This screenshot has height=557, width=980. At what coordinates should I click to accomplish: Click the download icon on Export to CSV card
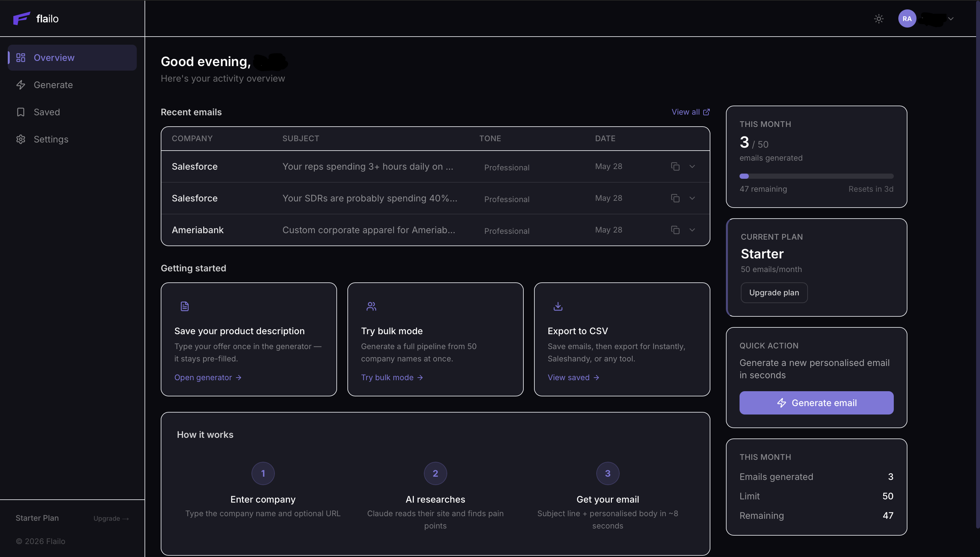[x=558, y=306]
